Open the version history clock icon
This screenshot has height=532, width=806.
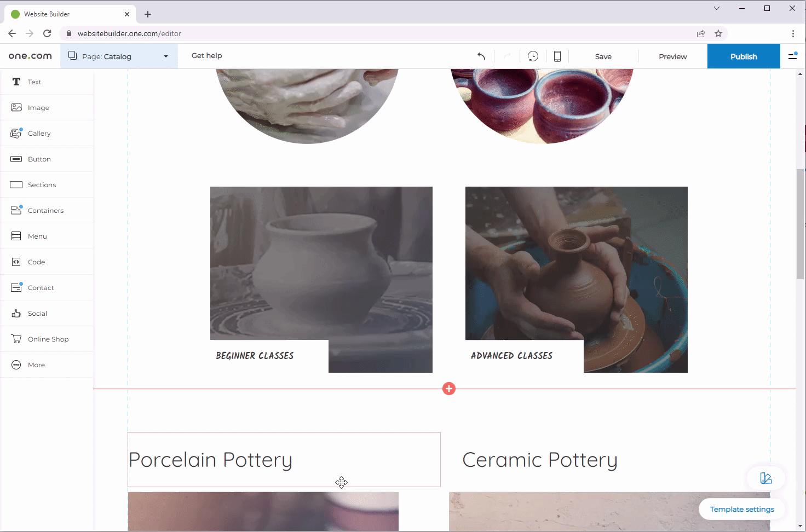pos(533,56)
